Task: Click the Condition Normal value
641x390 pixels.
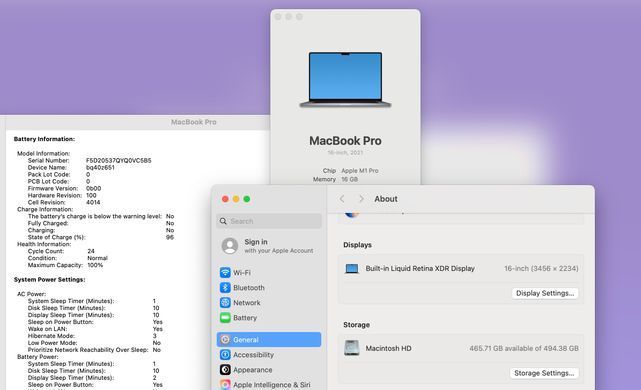Action: [97, 258]
